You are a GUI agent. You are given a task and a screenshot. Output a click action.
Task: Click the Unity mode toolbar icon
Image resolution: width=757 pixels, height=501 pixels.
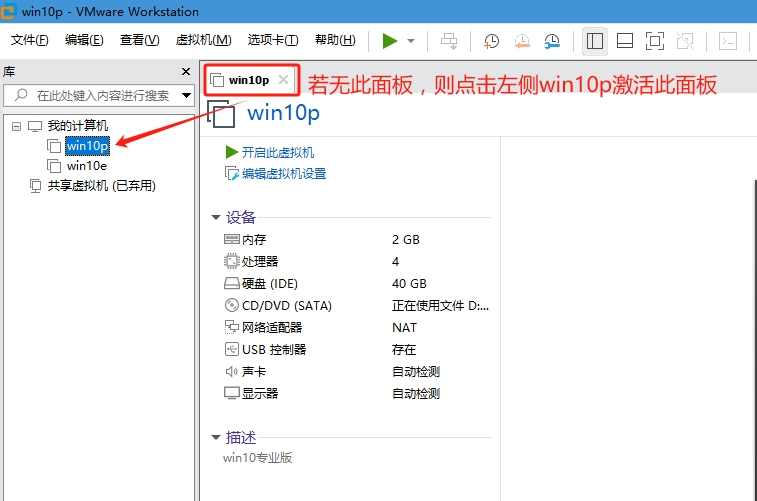point(685,41)
